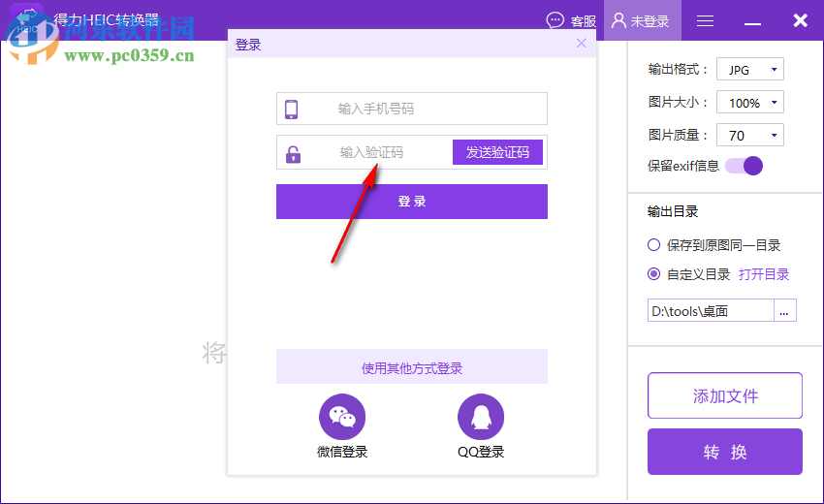Choose 微信登录 WeChat login icon
Image resolution: width=824 pixels, height=504 pixels.
click(x=342, y=417)
